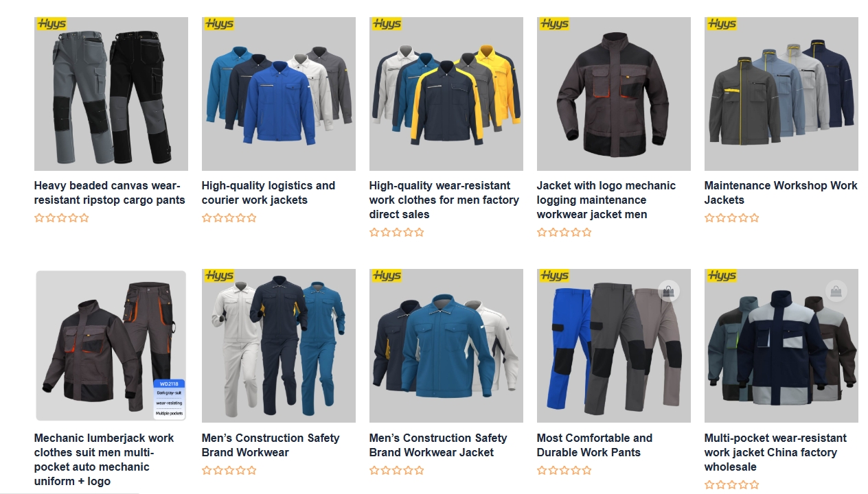
Task: Open Maintenance Workshop Work Jackets title
Action: [x=781, y=193]
